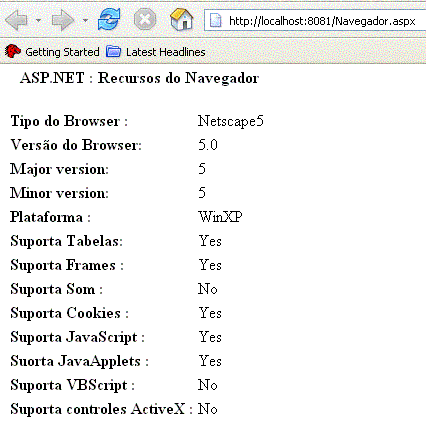Image resolution: width=426 pixels, height=424 pixels.
Task: Go to the Home page icon
Action: point(182,19)
